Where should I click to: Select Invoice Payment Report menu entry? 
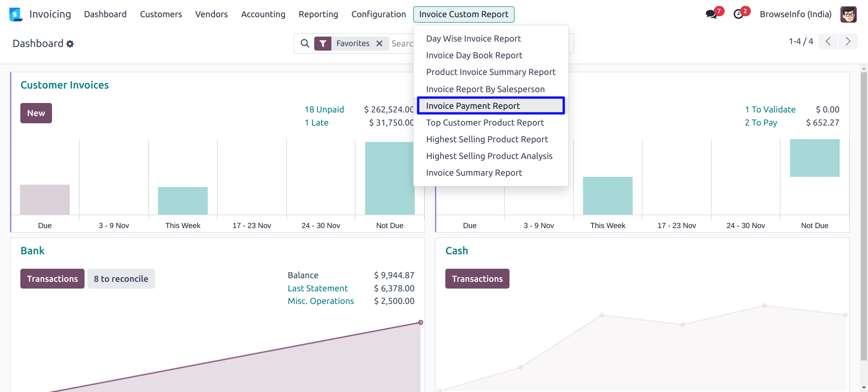coord(473,106)
